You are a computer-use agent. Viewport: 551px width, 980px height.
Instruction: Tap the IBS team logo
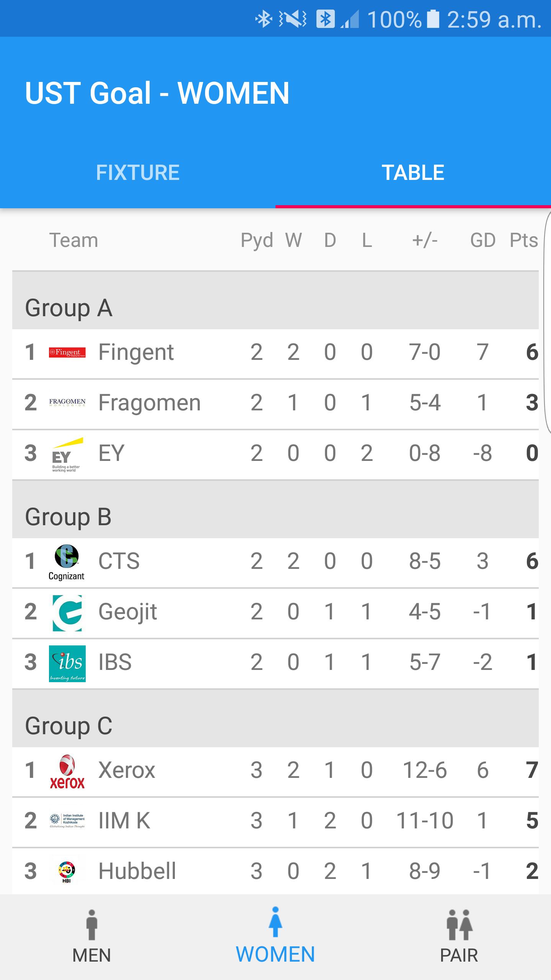pos(67,663)
